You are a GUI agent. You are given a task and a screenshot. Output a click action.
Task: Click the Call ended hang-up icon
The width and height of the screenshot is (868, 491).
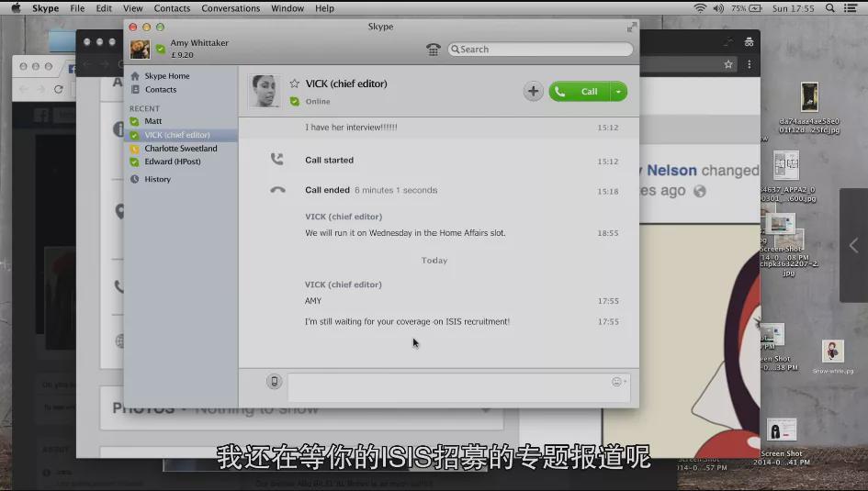278,190
